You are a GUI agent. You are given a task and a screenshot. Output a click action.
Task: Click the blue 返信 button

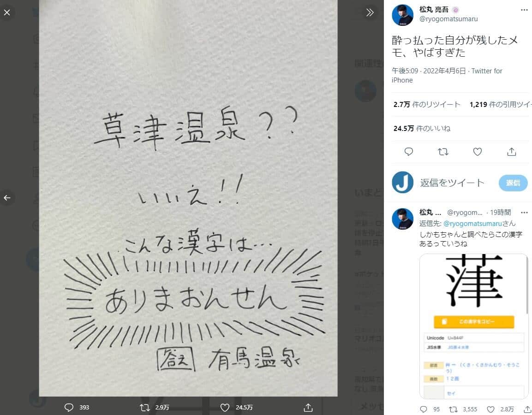click(x=513, y=183)
